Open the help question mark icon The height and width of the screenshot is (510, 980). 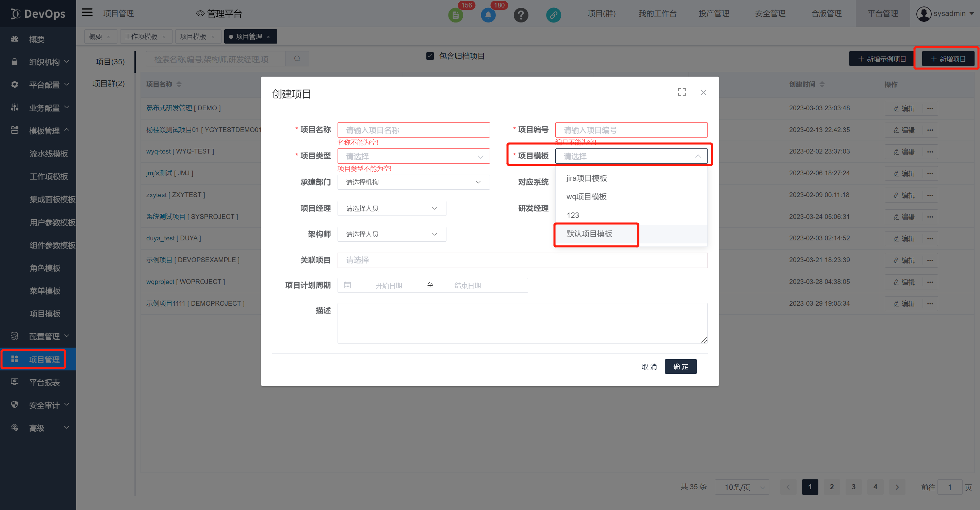pos(521,15)
